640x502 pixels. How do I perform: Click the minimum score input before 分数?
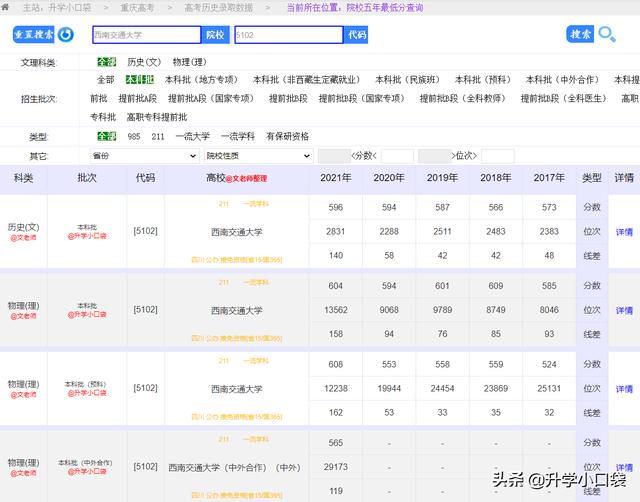tap(334, 156)
